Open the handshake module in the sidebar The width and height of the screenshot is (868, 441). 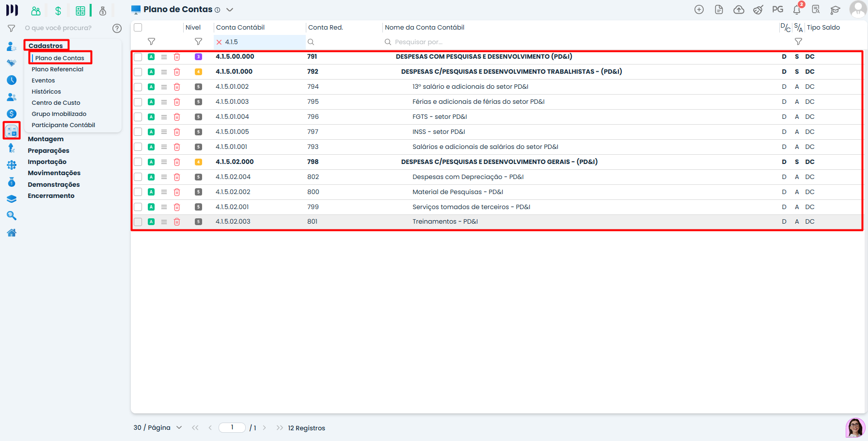tap(12, 63)
